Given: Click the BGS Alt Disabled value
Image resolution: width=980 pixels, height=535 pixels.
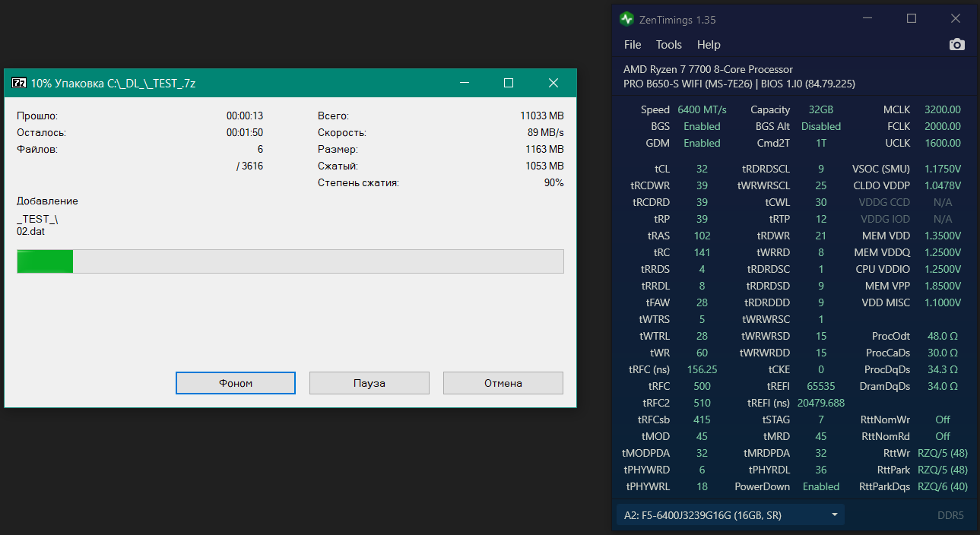Looking at the screenshot, I should [821, 126].
